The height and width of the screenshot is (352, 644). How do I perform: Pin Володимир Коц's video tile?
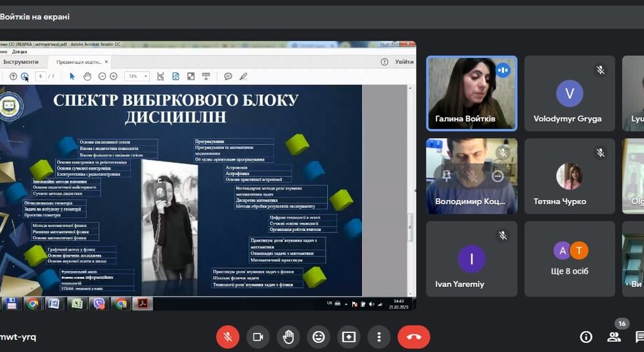point(447,176)
